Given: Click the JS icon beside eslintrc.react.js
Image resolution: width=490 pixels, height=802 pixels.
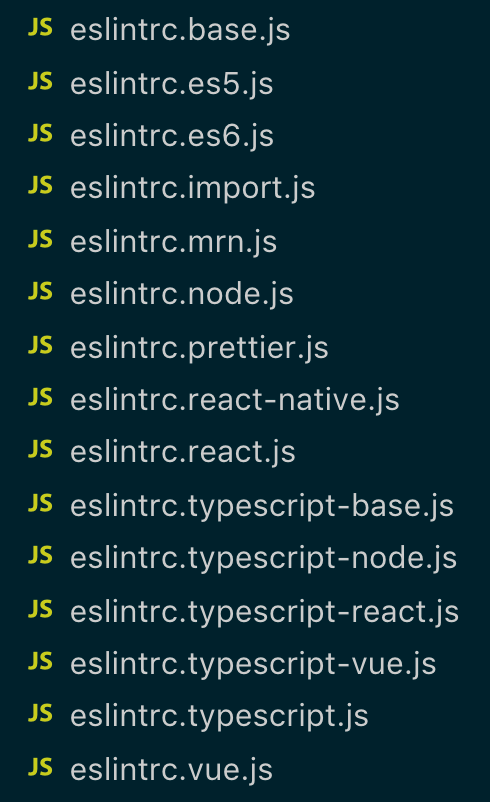Looking at the screenshot, I should pyautogui.click(x=40, y=449).
